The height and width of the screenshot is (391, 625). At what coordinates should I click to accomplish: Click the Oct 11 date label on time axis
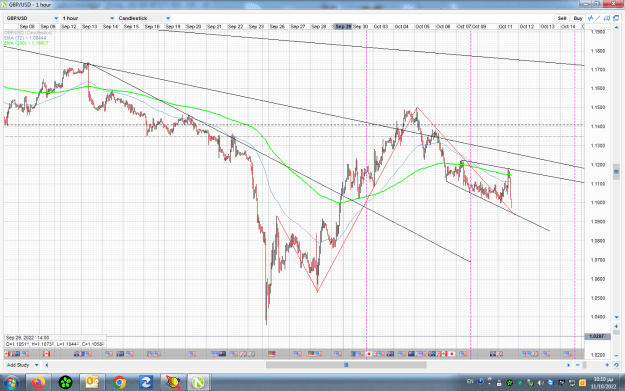point(505,27)
